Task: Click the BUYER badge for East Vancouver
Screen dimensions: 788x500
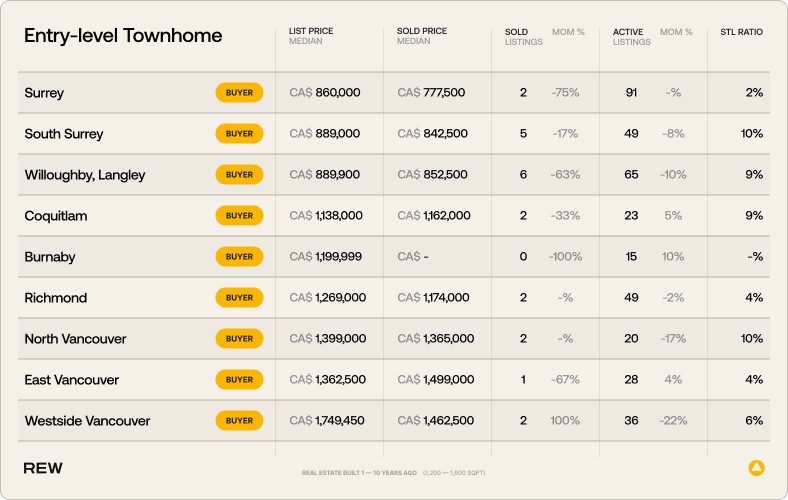Action: (x=239, y=379)
